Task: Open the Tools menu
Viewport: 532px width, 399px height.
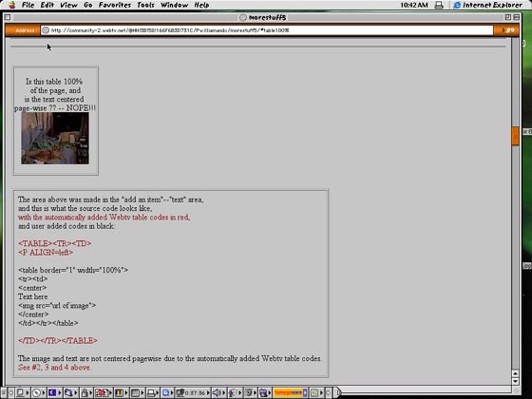Action: (x=145, y=5)
